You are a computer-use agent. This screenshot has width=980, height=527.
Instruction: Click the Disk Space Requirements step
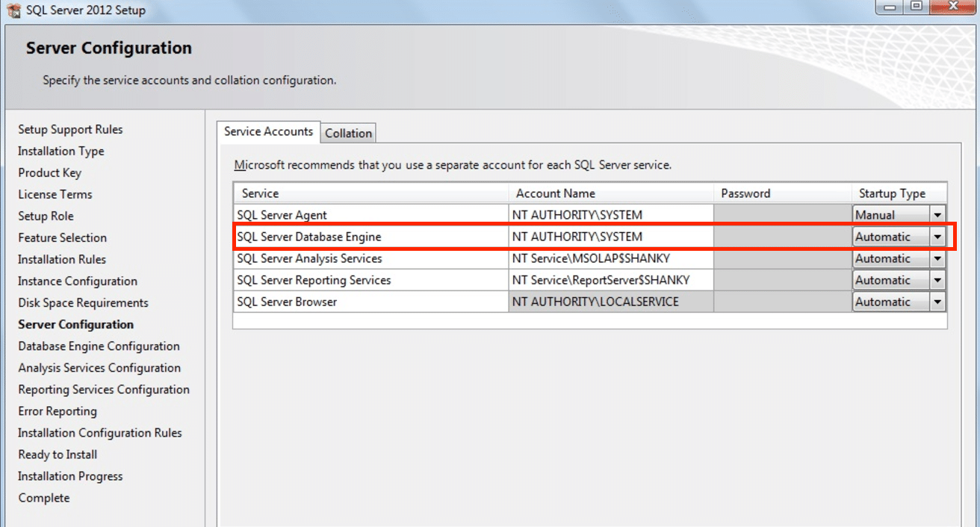pyautogui.click(x=84, y=302)
